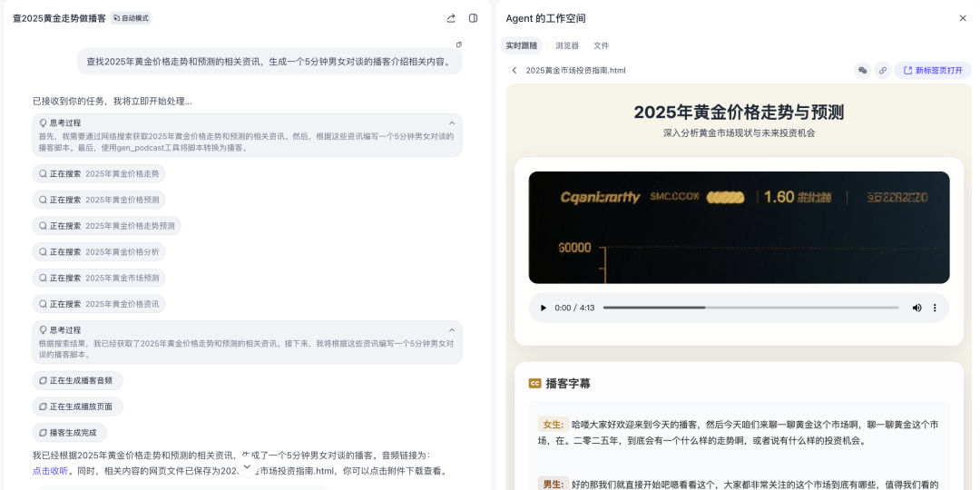Switch to 文件 tab
980x490 pixels.
click(x=602, y=45)
